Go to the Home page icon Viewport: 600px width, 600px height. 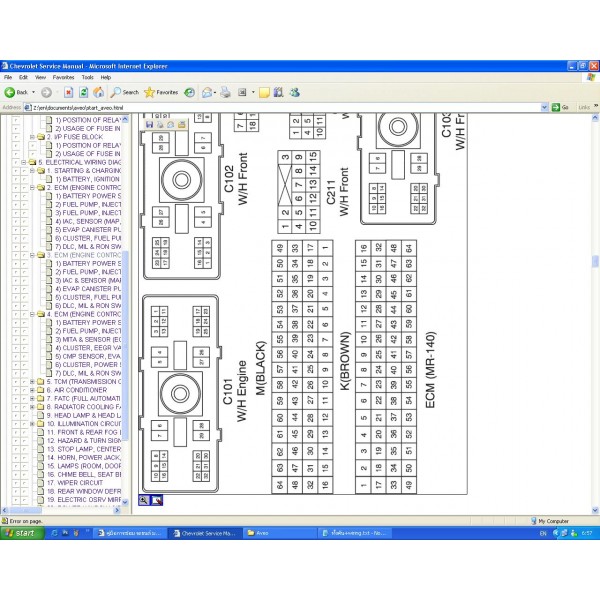coord(99,92)
